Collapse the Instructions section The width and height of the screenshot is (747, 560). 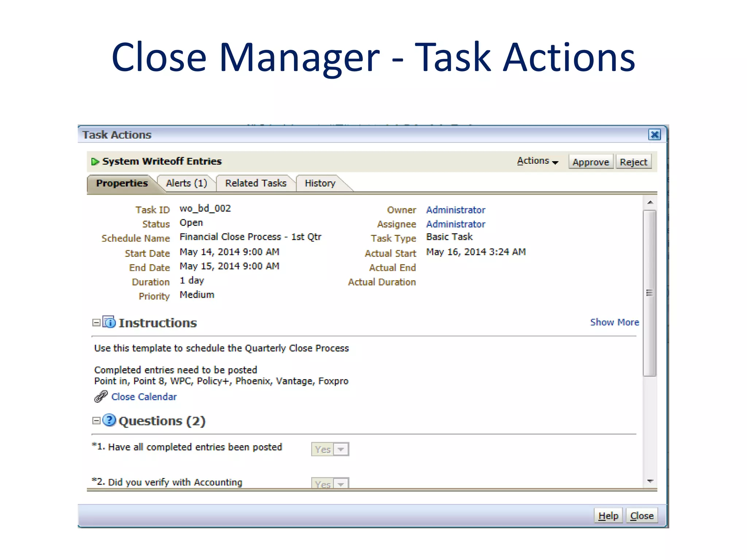[96, 323]
